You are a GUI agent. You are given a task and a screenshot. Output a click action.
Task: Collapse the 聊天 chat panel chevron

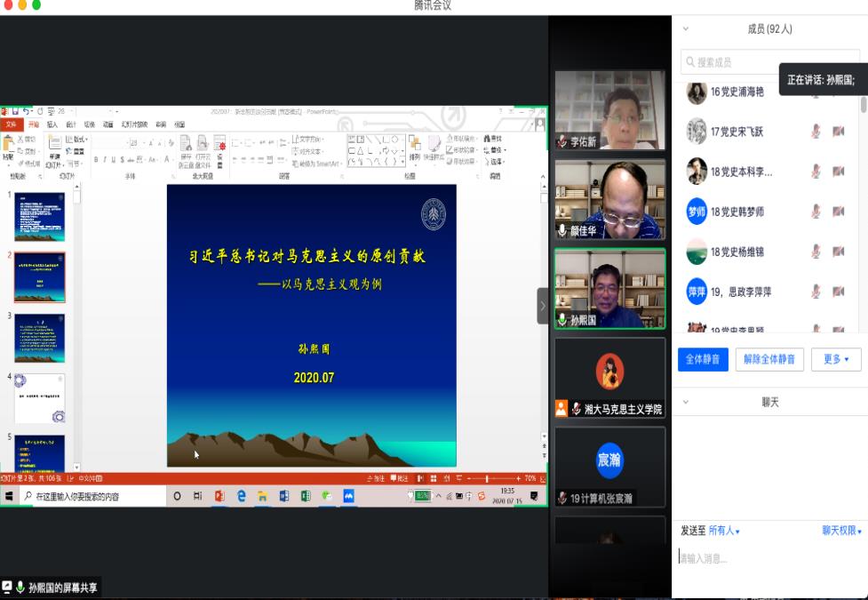(x=685, y=403)
